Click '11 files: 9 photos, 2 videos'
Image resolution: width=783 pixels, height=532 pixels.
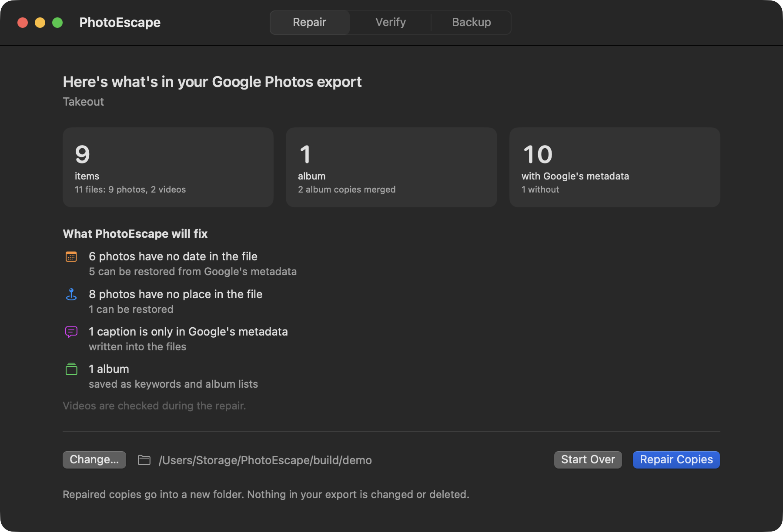130,190
